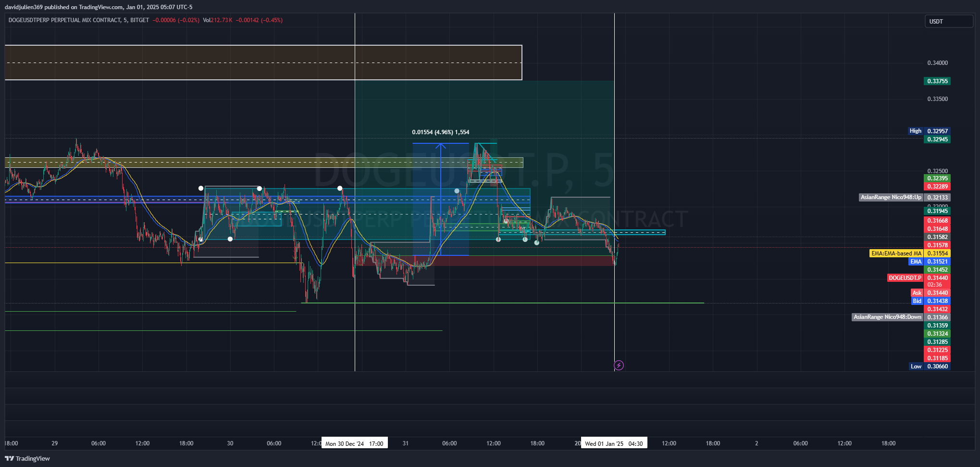
Task: Click the date 31 on the time axis
Action: (405, 443)
